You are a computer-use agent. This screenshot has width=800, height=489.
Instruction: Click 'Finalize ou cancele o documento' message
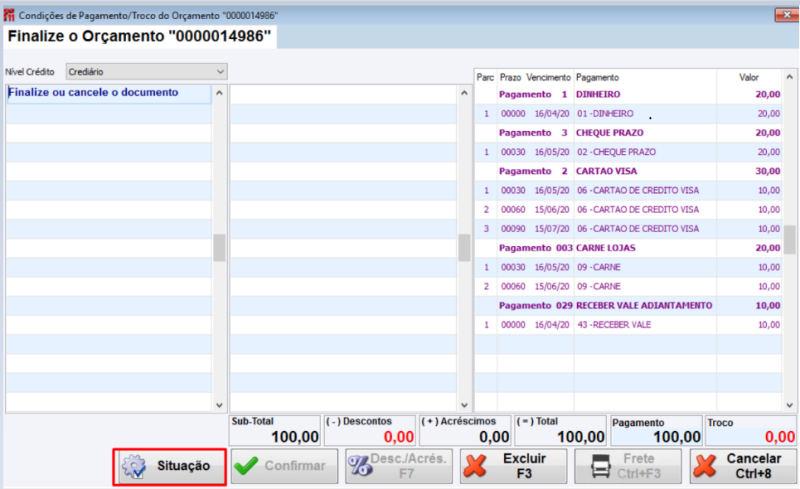tap(93, 92)
